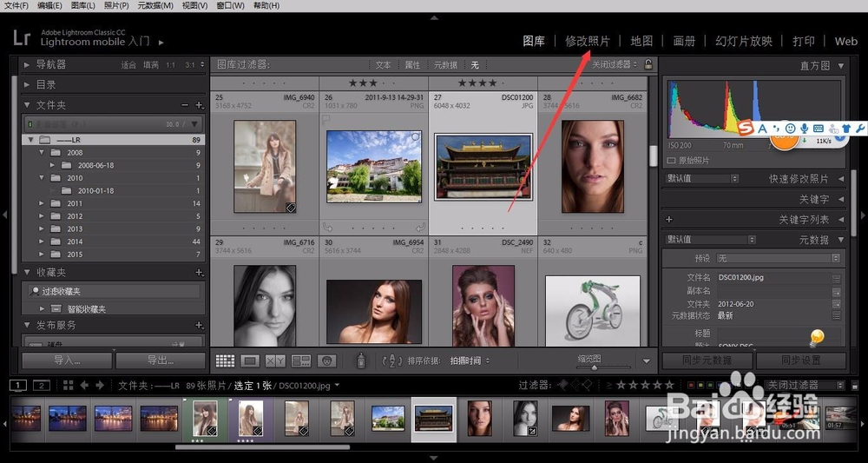
Task: Select 属性 in library filter bar
Action: point(412,65)
